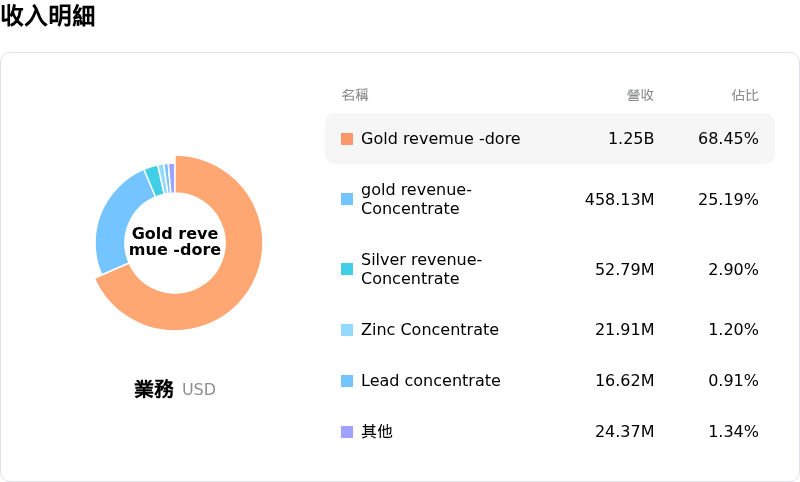
Task: Click the 營收 column header
Action: coord(640,95)
